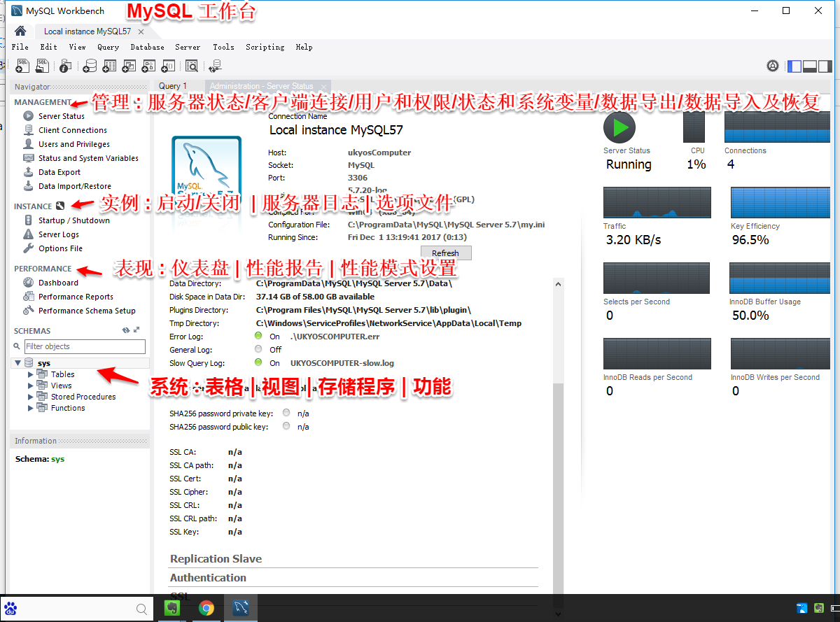
Task: Open the Database menu
Action: pyautogui.click(x=148, y=47)
